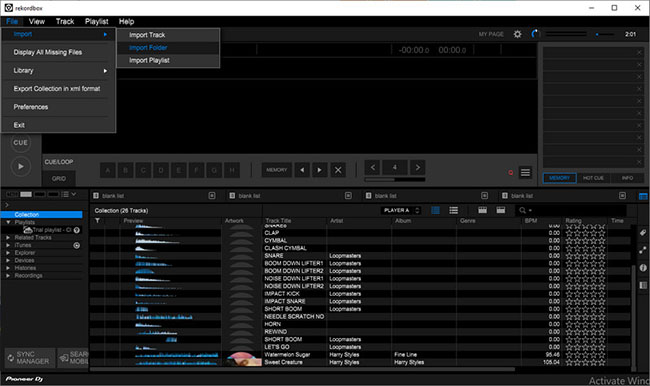Click the second artwork layout icon
This screenshot has height=386, width=650.
[501, 210]
